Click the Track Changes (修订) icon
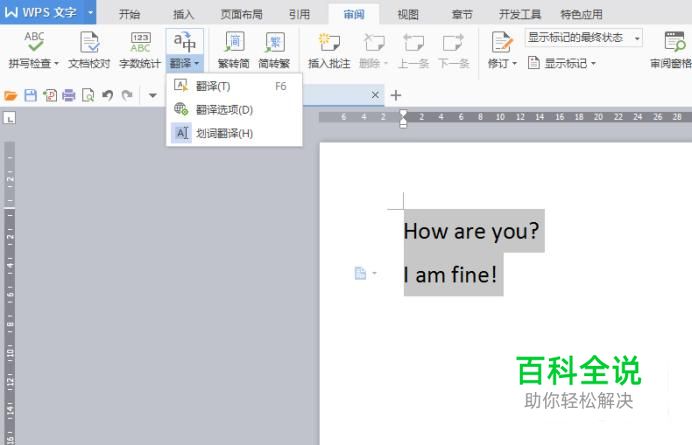 (x=502, y=42)
